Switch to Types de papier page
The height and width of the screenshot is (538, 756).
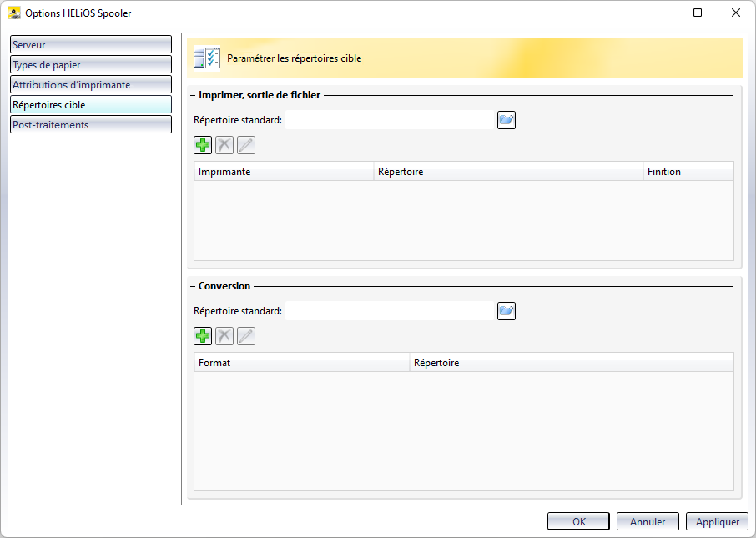91,64
